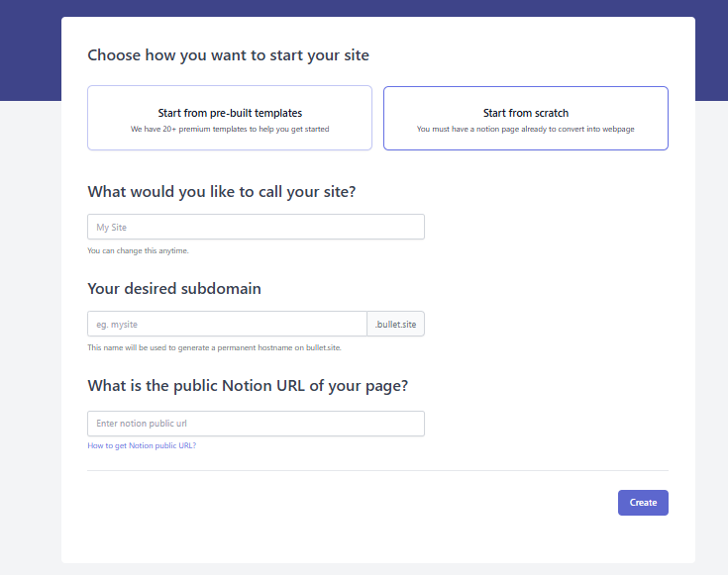Click blank space right of site name field
Viewport: 728px width, 575px height.
click(x=545, y=227)
